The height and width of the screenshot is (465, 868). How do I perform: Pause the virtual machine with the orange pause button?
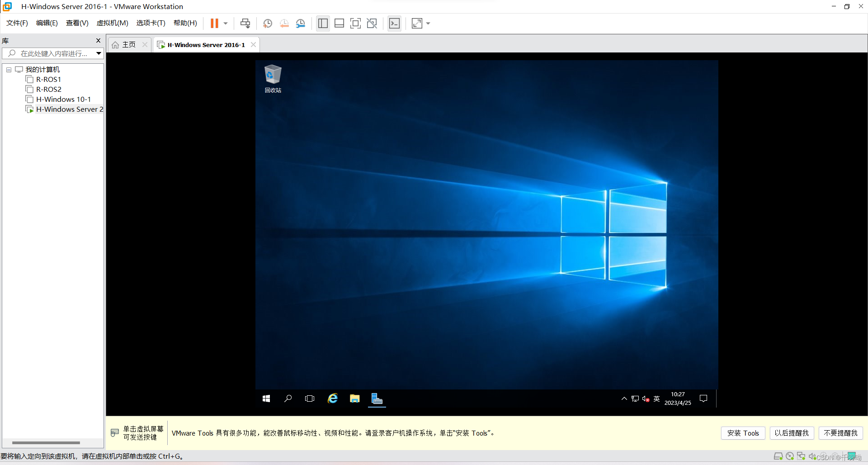click(x=214, y=23)
